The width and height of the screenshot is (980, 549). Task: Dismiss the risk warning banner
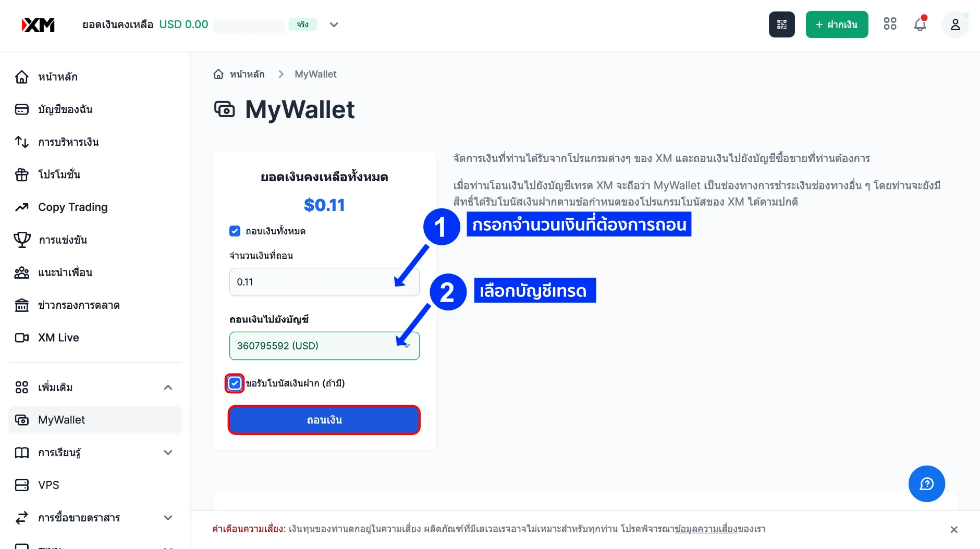[954, 529]
